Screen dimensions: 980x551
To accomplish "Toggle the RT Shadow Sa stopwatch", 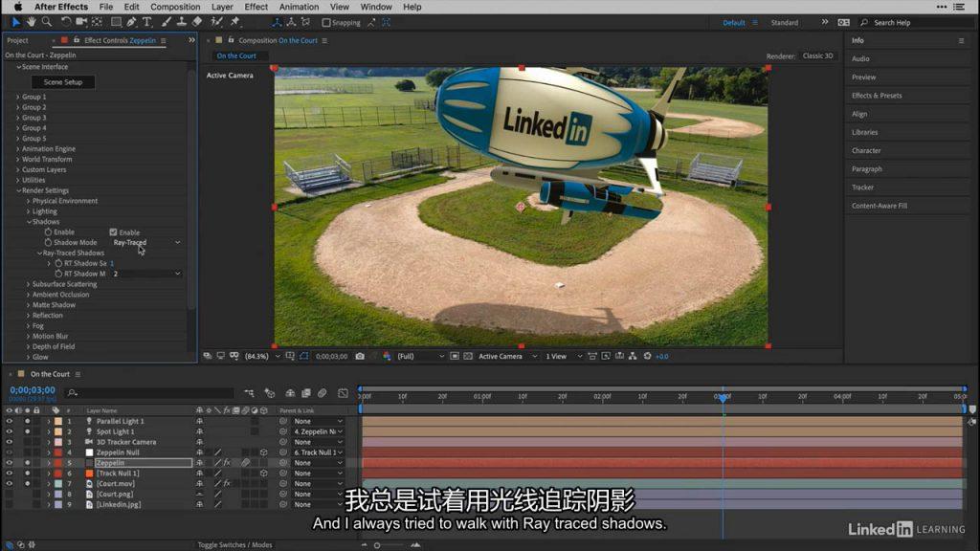I will tap(58, 263).
